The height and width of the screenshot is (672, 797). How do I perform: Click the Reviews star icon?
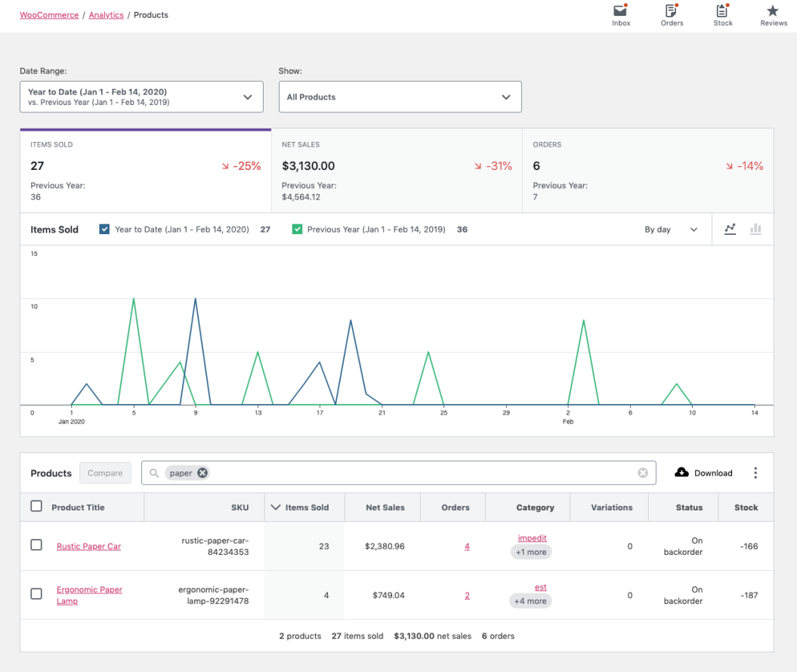[x=773, y=12]
